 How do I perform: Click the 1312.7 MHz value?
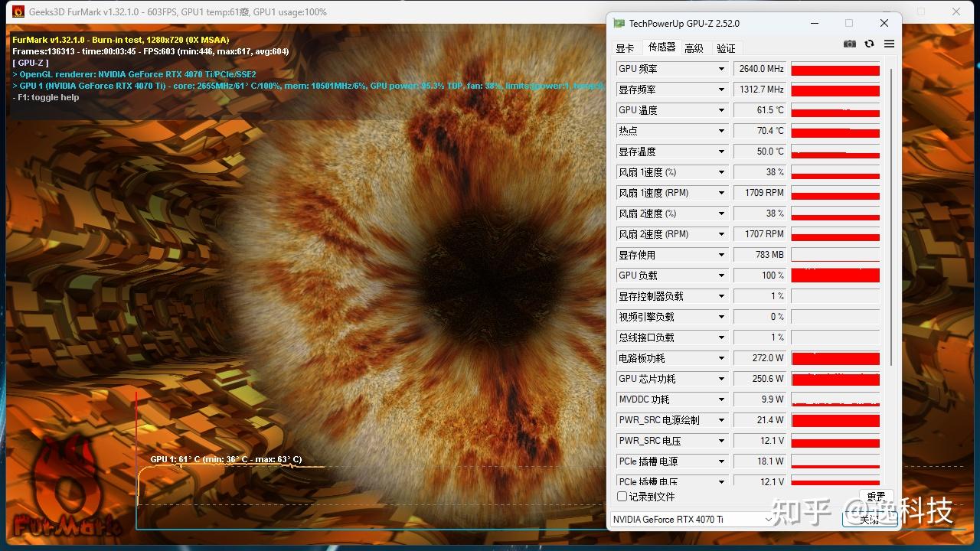760,90
